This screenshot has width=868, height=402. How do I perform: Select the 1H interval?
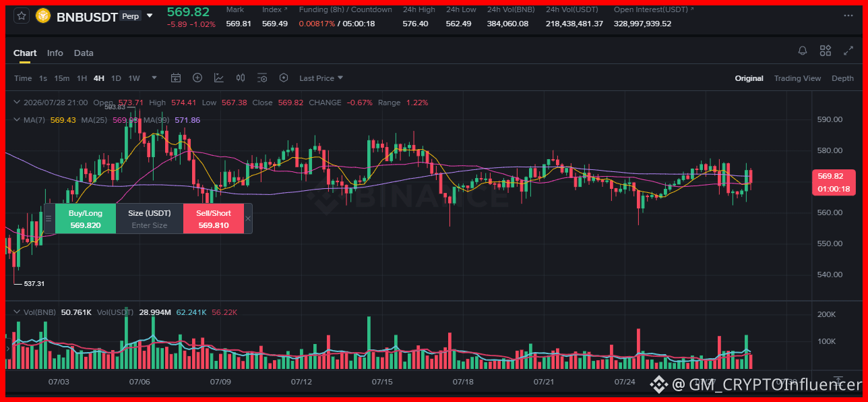click(x=82, y=78)
